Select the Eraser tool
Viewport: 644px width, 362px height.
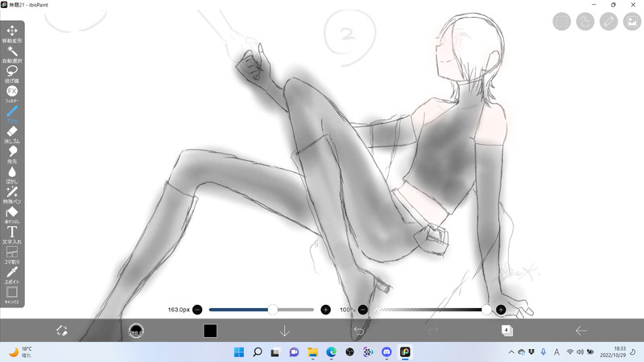12,134
